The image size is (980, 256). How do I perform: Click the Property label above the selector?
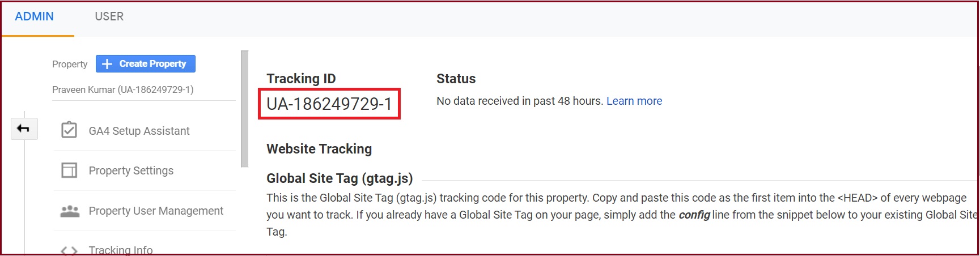(x=70, y=64)
